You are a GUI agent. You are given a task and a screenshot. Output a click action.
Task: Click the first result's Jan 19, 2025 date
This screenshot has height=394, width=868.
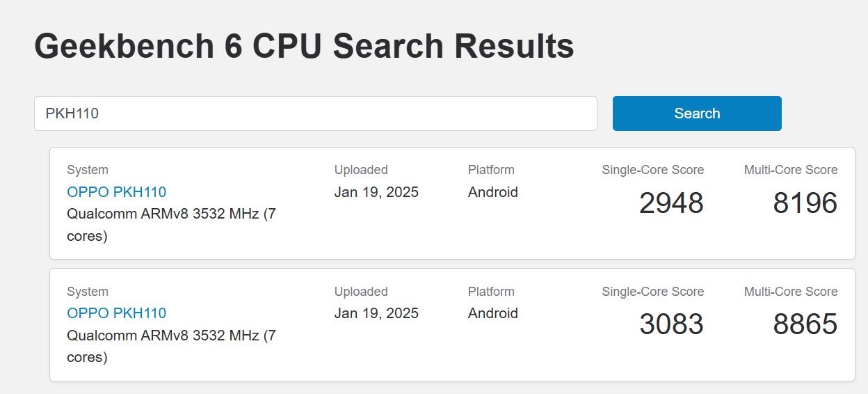(x=376, y=192)
